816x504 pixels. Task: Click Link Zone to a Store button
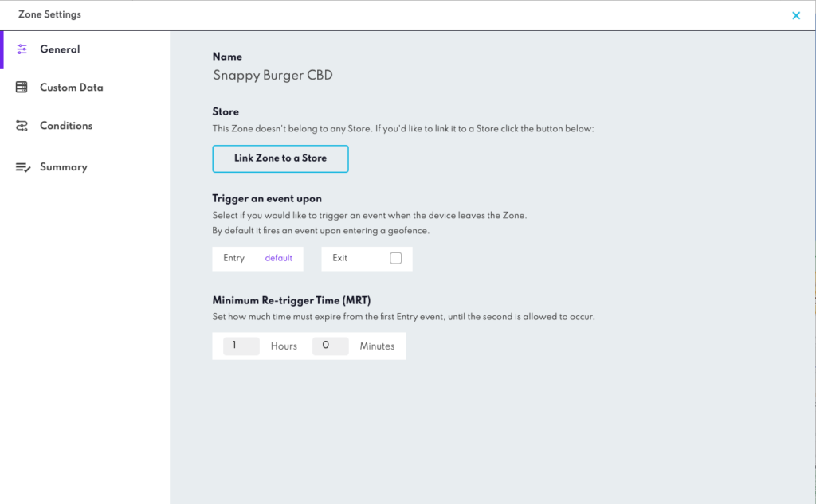point(280,158)
